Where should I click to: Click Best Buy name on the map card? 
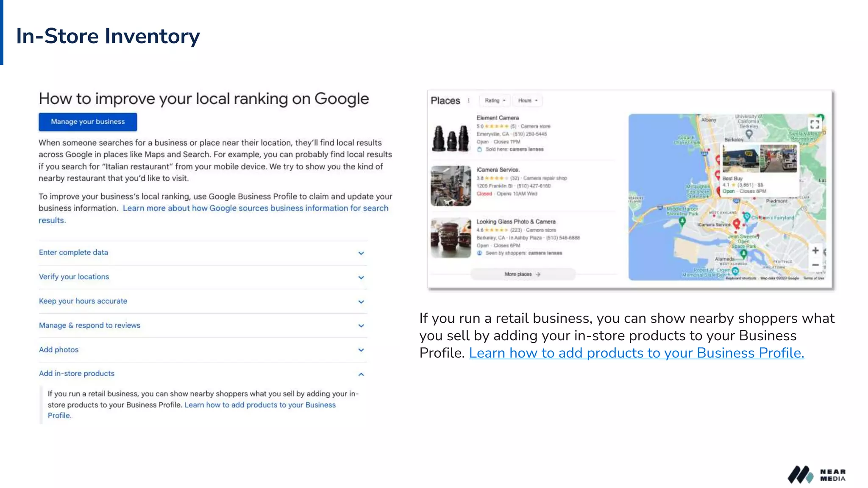[732, 178]
